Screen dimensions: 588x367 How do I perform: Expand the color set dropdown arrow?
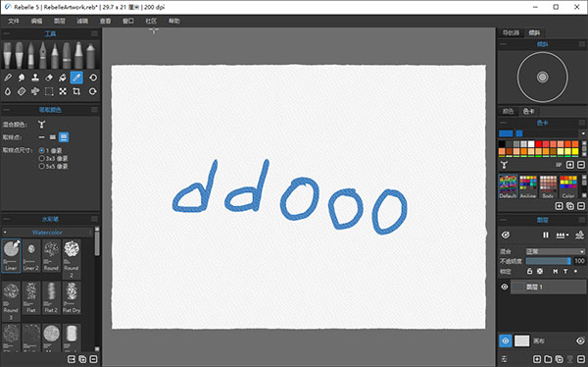click(x=583, y=133)
